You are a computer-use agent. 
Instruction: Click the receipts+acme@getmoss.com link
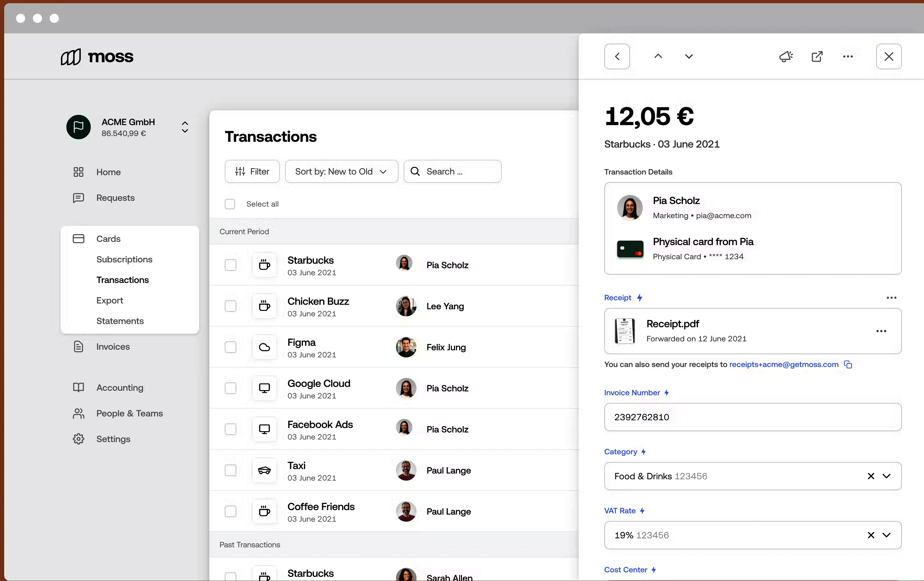coord(784,364)
